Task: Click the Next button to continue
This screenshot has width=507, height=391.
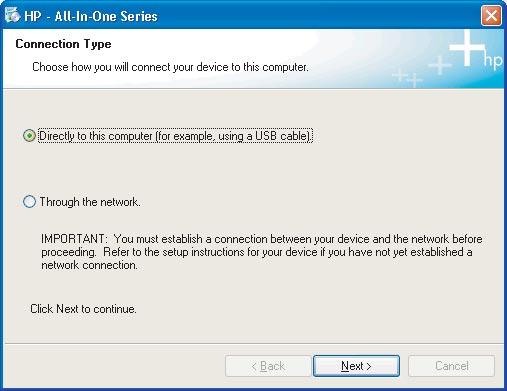Action: point(356,366)
